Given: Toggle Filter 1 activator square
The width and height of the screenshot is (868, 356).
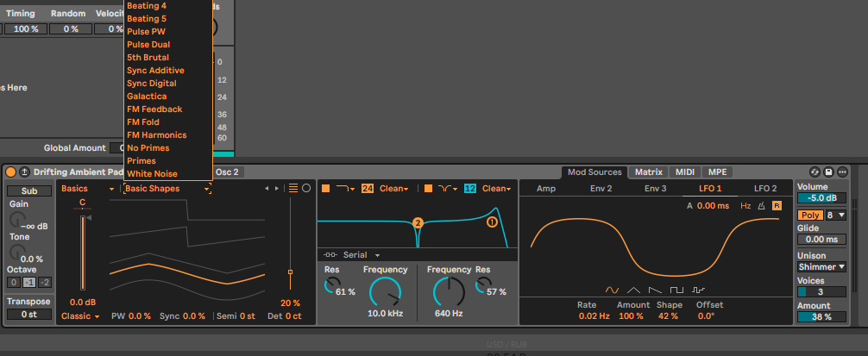Looking at the screenshot, I should tap(325, 189).
